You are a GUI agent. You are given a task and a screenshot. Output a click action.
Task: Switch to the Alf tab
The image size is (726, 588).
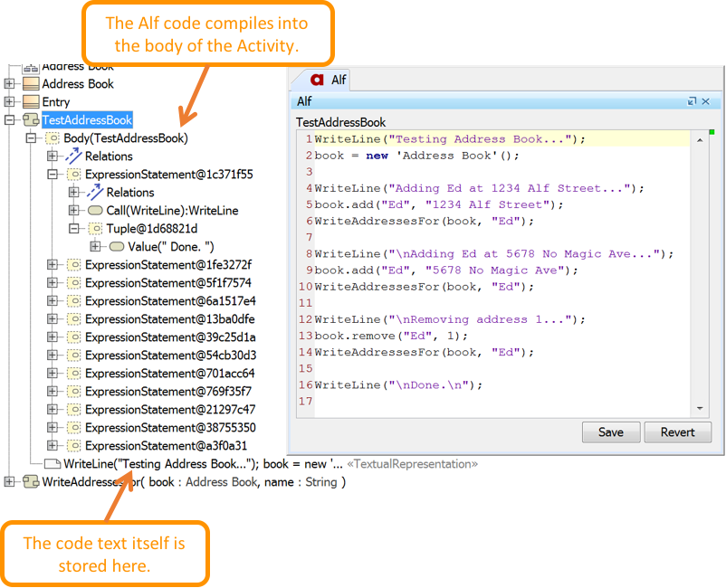click(328, 80)
